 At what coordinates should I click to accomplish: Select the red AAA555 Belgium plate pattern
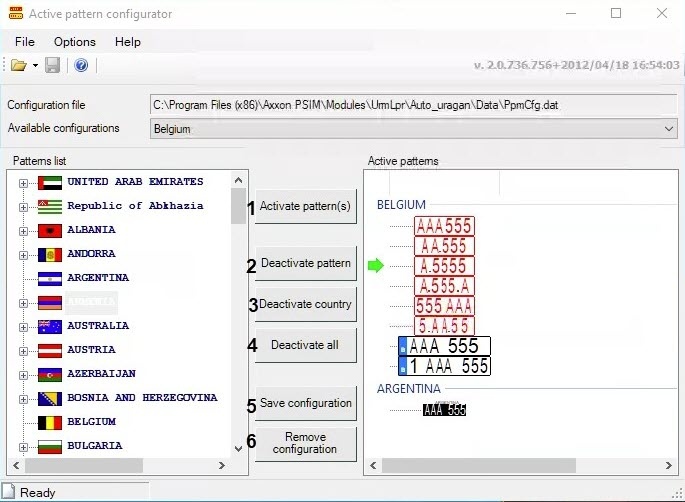pyautogui.click(x=444, y=226)
